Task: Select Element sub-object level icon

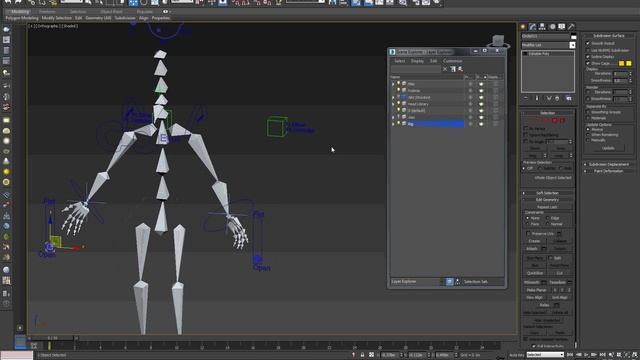Action: pos(562,120)
